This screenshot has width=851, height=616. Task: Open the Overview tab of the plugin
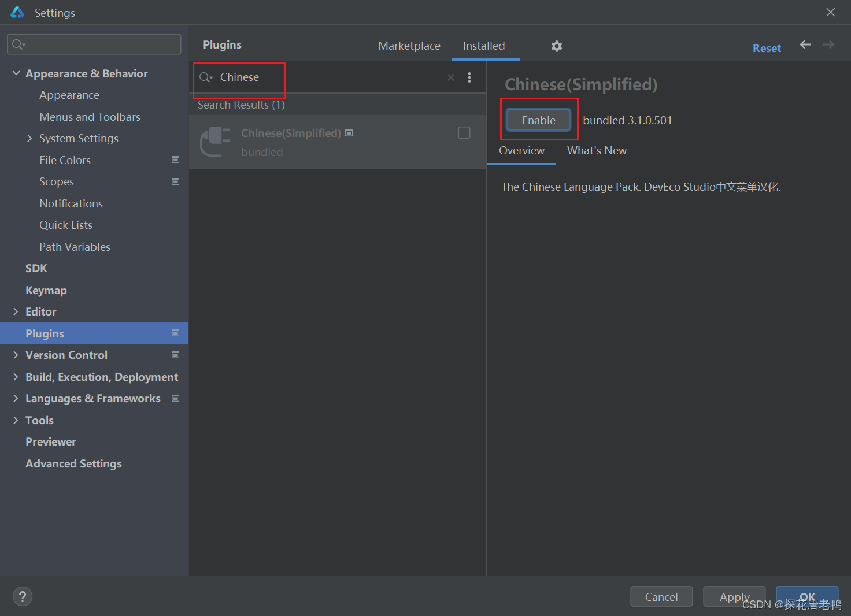[521, 150]
